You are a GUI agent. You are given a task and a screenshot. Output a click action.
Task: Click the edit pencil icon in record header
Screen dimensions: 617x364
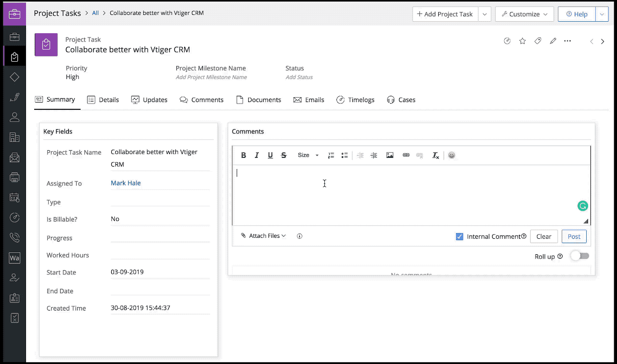552,41
